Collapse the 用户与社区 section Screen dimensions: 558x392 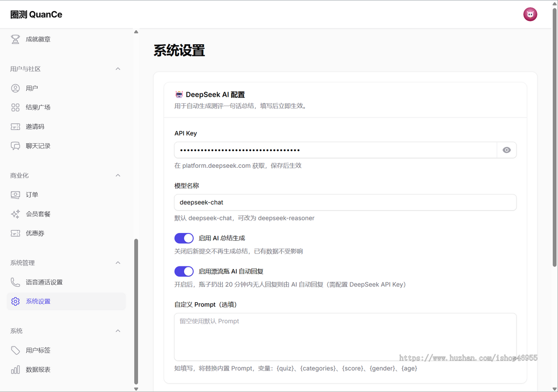pos(118,69)
